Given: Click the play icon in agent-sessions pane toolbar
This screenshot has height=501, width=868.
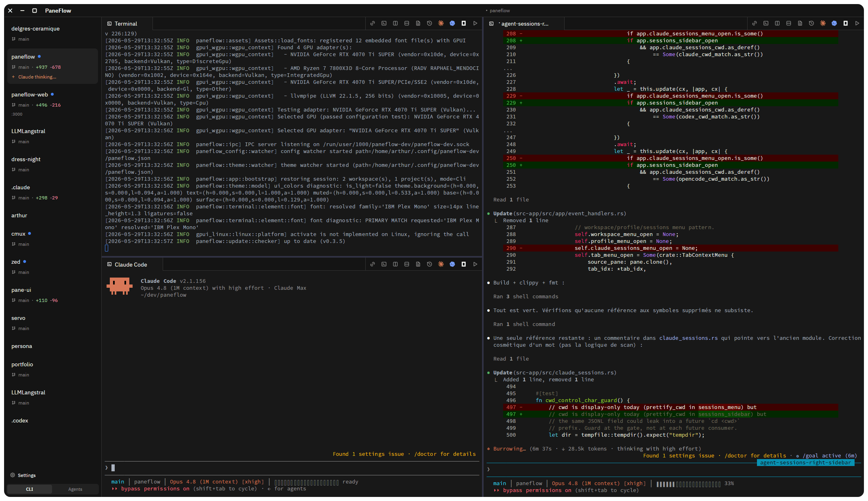Looking at the screenshot, I should point(857,24).
